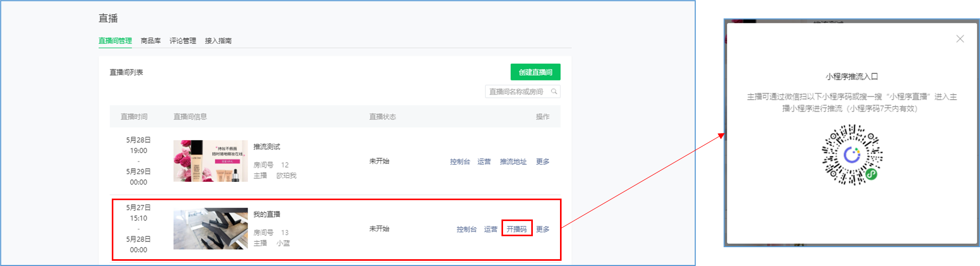The image size is (980, 266).
Task: Click the 直播间列表 heading
Action: tap(126, 72)
